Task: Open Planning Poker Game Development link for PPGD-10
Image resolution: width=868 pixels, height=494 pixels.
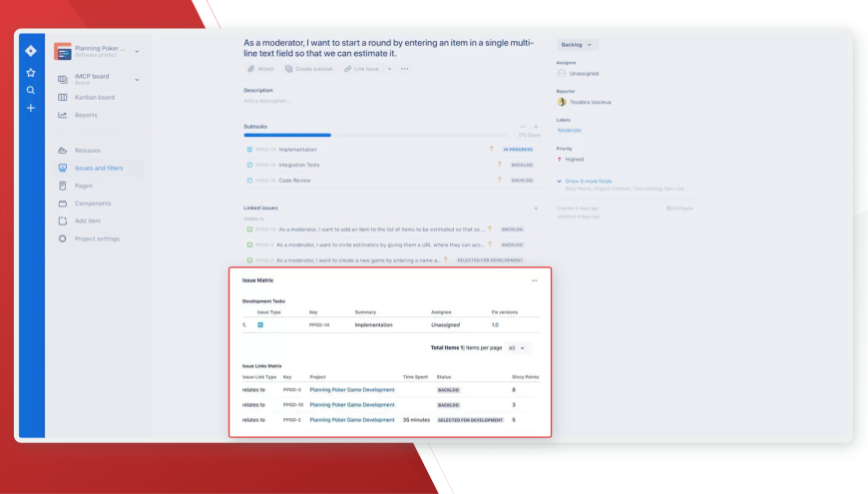Action: coord(352,405)
